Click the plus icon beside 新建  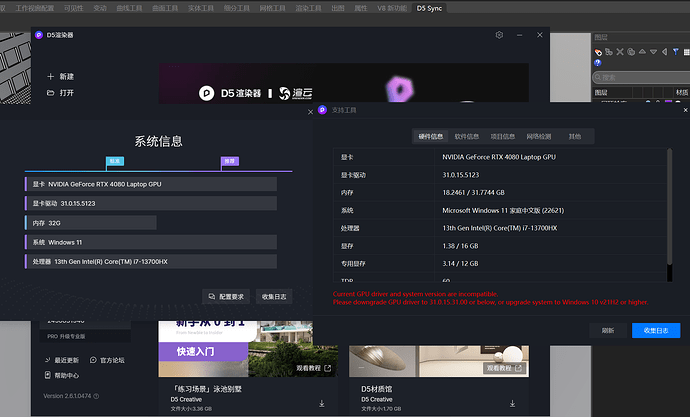51,77
